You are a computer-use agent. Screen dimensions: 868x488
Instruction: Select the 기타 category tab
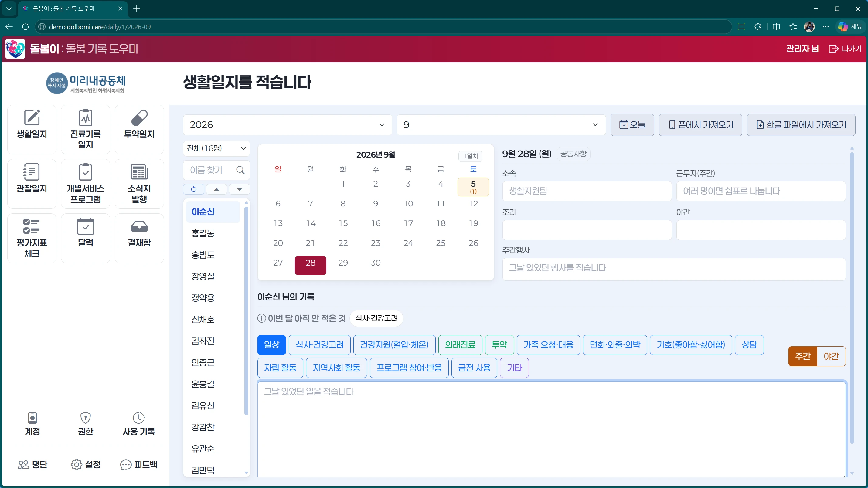coord(514,368)
